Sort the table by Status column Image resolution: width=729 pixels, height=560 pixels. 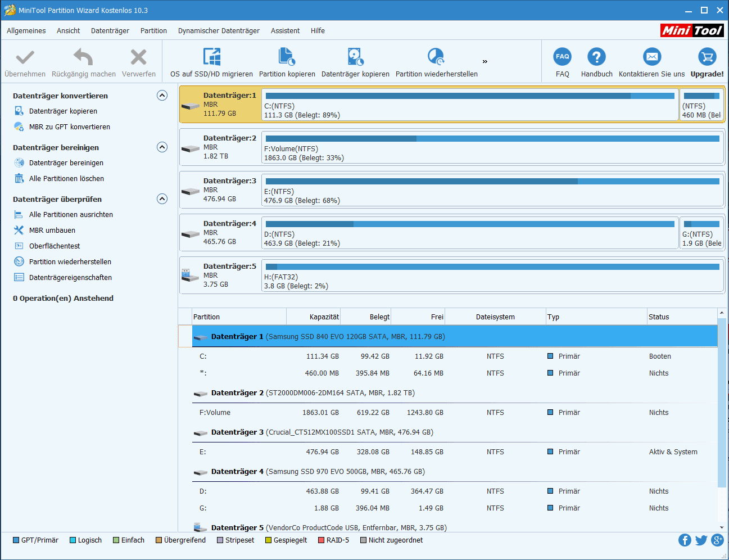682,317
